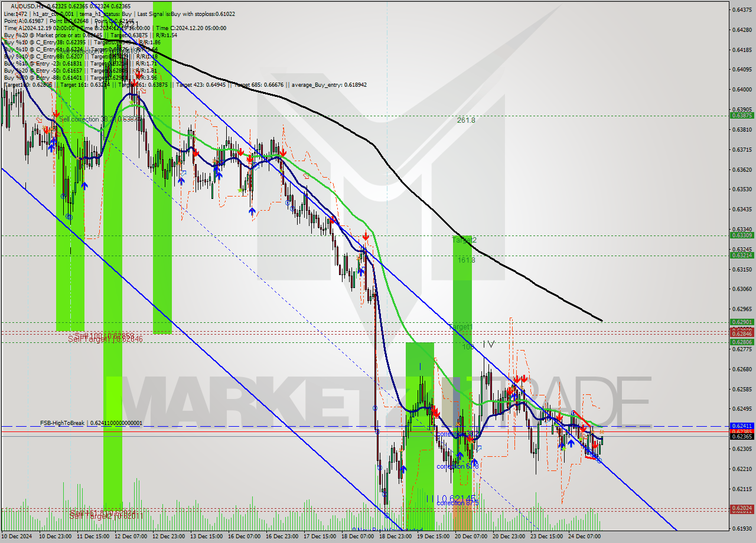
Task: Click the 'Sell Target1 | 0.62846' label
Action: [105, 339]
